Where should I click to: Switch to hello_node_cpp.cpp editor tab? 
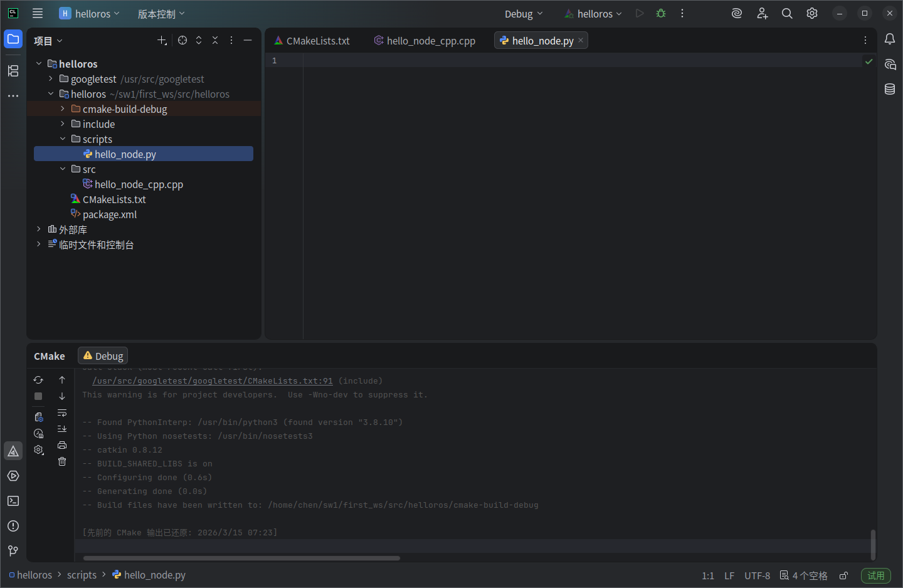tap(425, 41)
